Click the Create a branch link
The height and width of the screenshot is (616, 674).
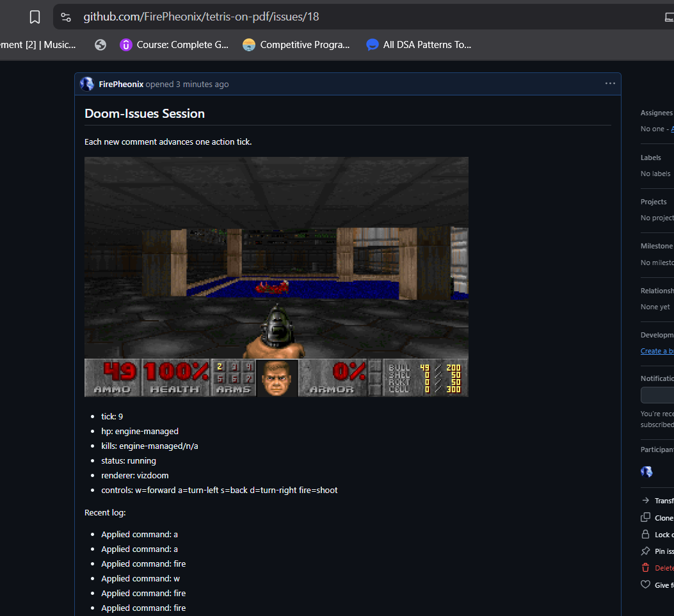pyautogui.click(x=657, y=351)
